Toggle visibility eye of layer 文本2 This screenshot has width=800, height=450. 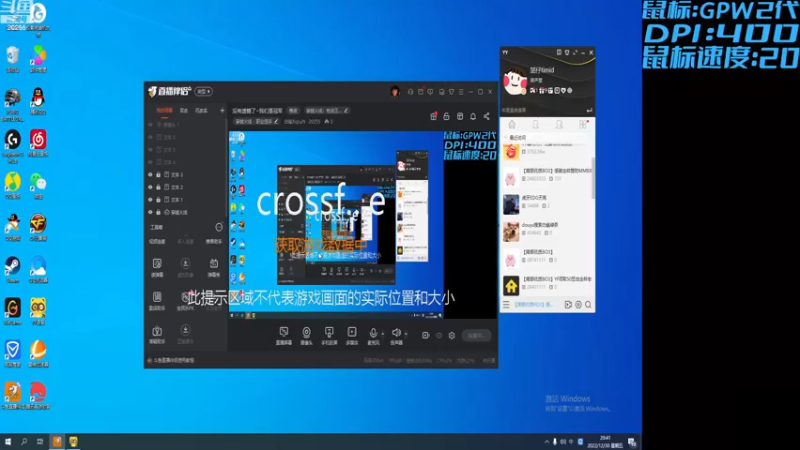(x=151, y=187)
